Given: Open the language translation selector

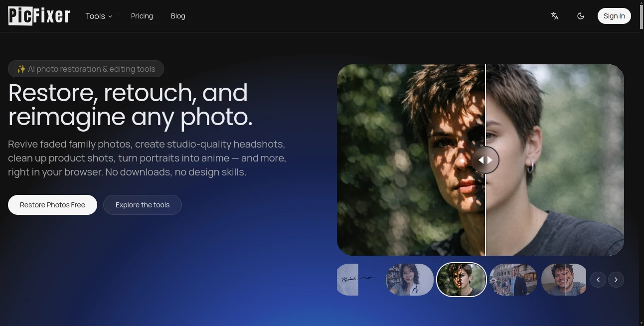Looking at the screenshot, I should [555, 16].
